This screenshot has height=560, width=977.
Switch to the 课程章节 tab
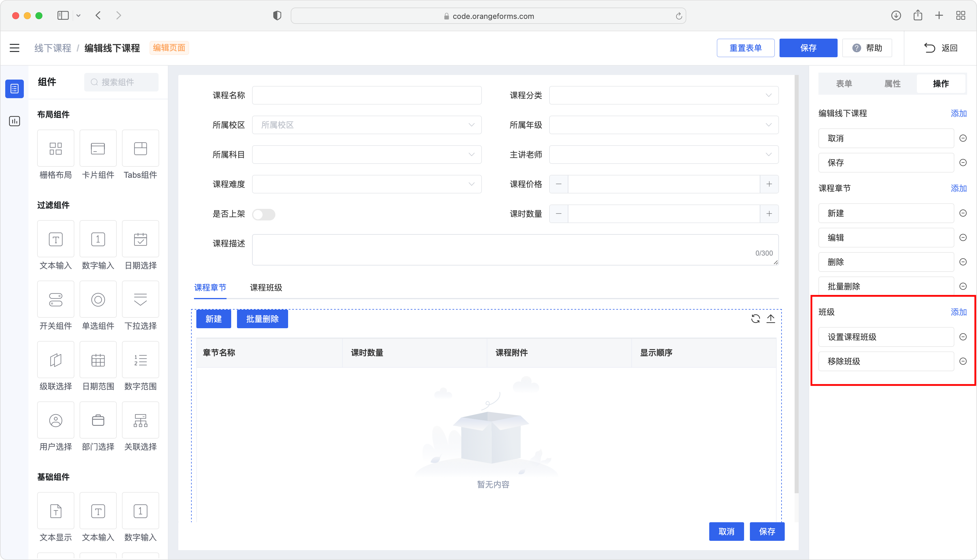[x=210, y=287]
